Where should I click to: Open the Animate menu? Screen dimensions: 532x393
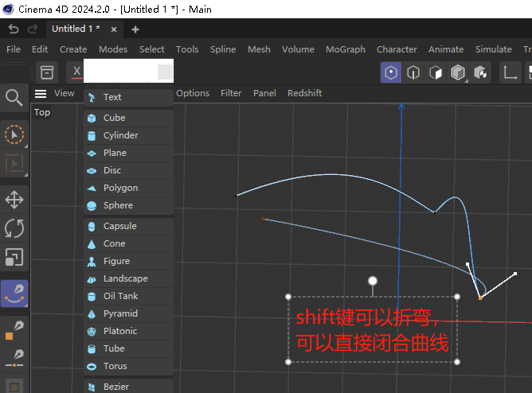pyautogui.click(x=446, y=49)
